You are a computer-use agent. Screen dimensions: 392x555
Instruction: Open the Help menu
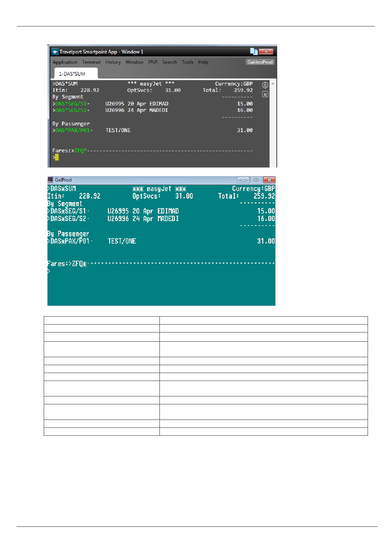click(x=203, y=62)
